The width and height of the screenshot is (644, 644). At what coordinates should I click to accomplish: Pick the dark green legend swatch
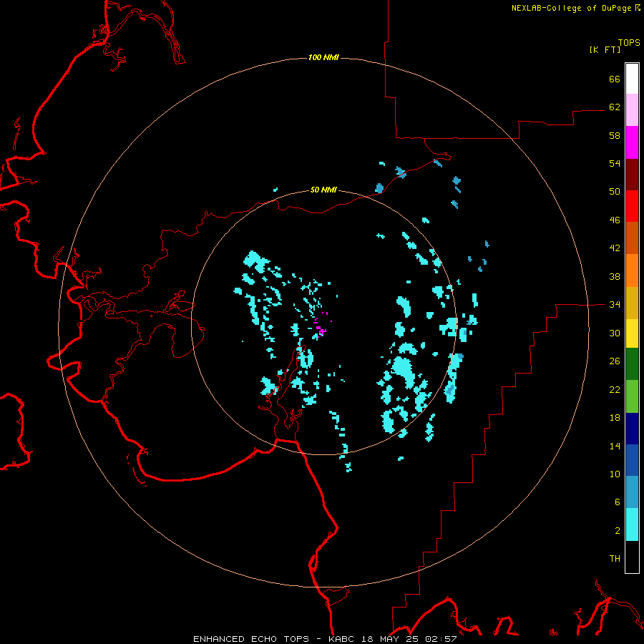632,364
